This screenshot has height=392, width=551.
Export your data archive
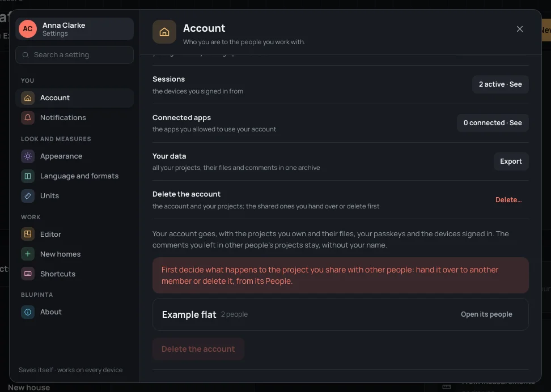[x=511, y=161]
